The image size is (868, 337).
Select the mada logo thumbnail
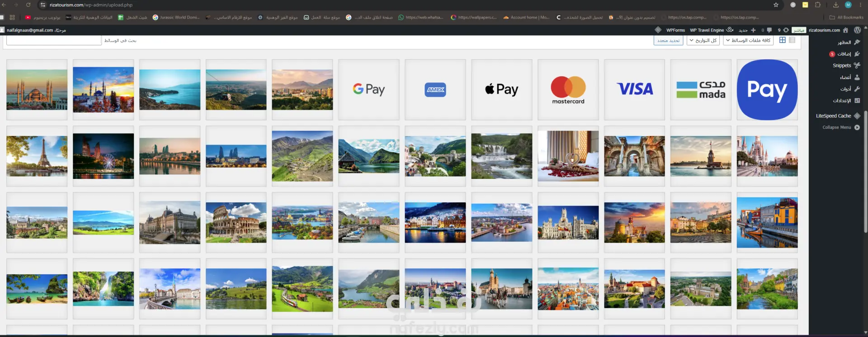tap(701, 89)
